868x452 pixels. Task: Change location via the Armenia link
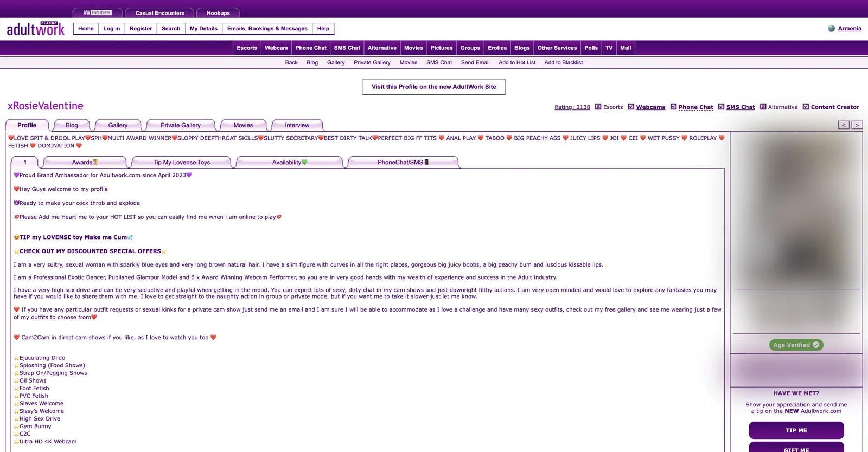coord(850,29)
